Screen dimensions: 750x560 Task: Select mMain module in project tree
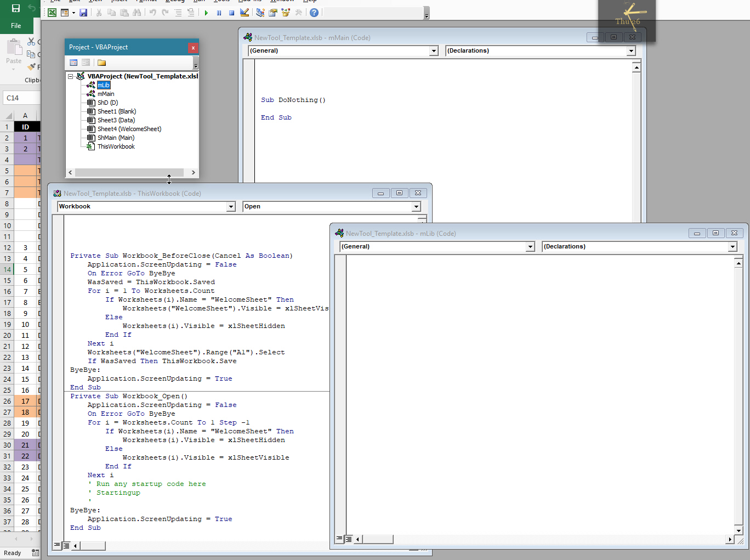coord(106,94)
